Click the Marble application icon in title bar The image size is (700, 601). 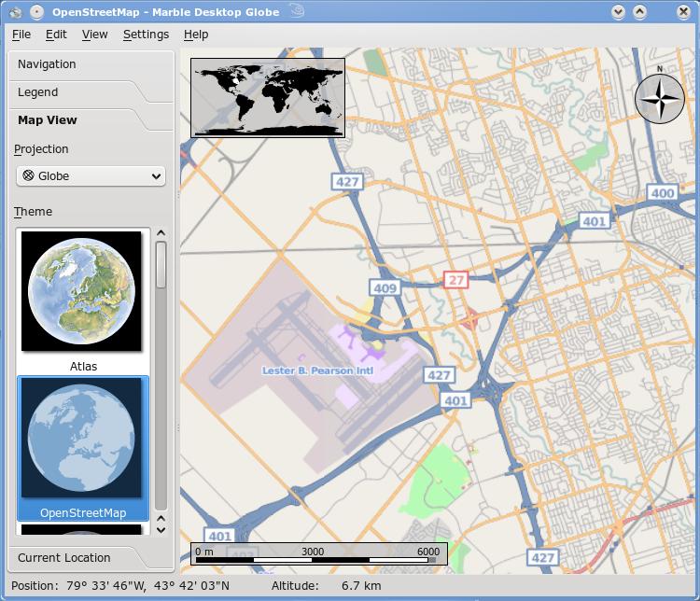click(x=13, y=12)
